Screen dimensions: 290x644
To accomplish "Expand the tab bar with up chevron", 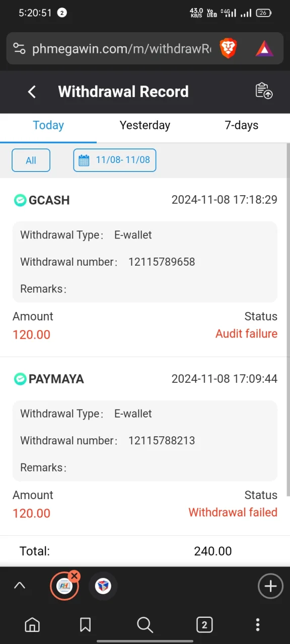I will tap(20, 586).
